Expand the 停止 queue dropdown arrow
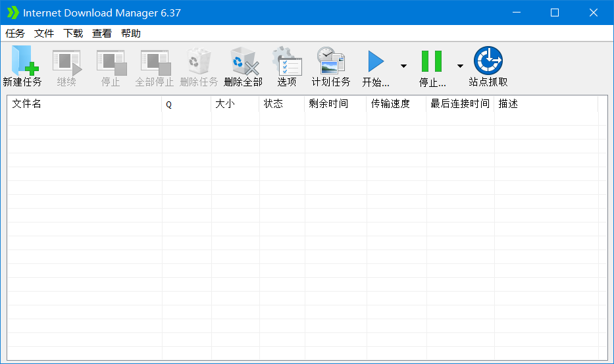Image resolution: width=614 pixels, height=364 pixels. click(x=460, y=66)
